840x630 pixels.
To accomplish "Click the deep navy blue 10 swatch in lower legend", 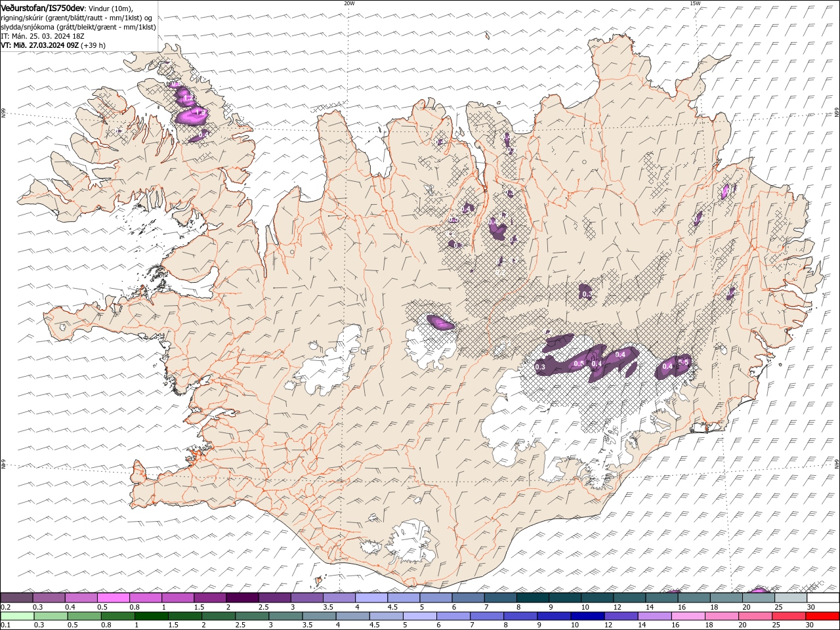I will [587, 616].
